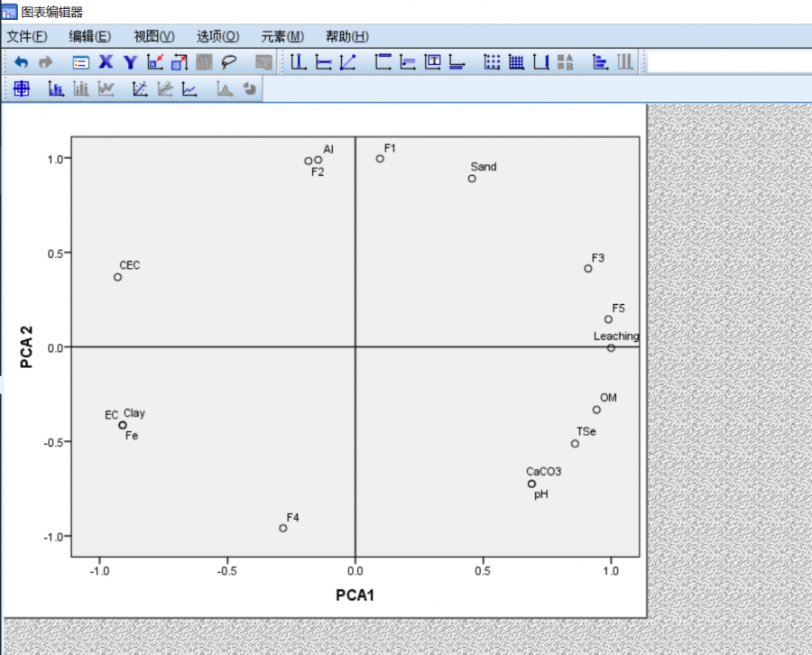Insert a text box with the T icon
Image resolution: width=812 pixels, height=655 pixels.
point(432,62)
